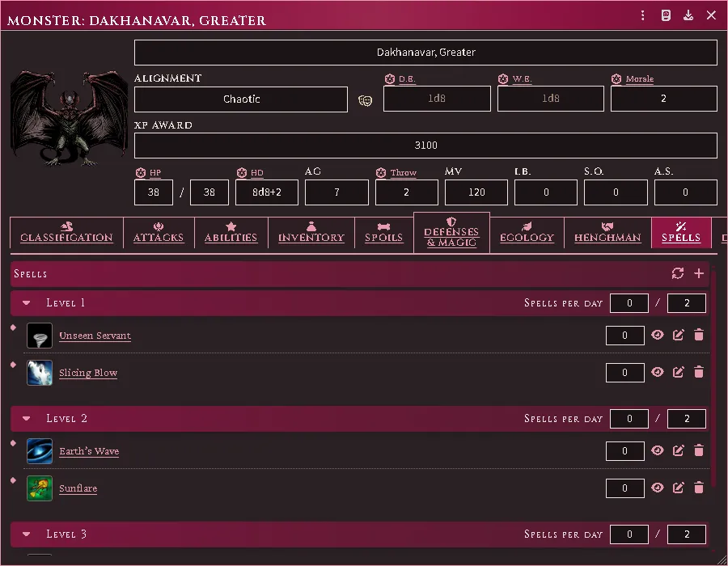Screen dimensions: 728x566
Task: Toggle eye icon for Sunflare
Action: [x=658, y=488]
